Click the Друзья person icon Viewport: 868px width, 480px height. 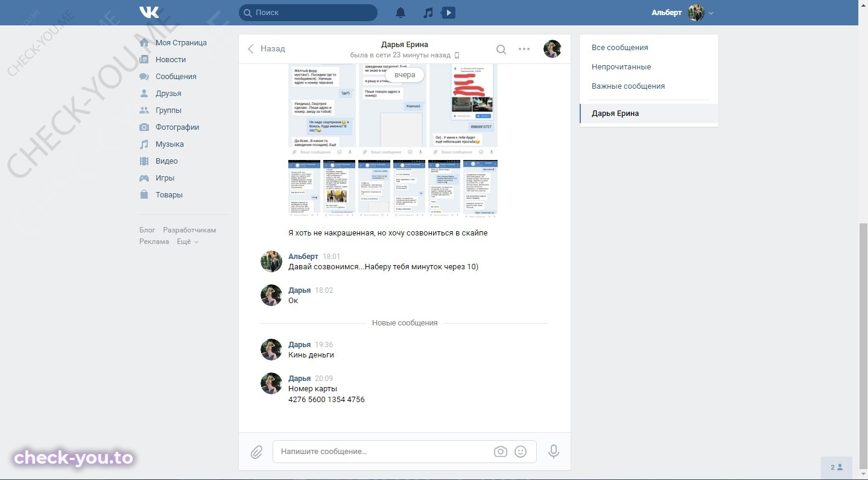[x=144, y=94]
